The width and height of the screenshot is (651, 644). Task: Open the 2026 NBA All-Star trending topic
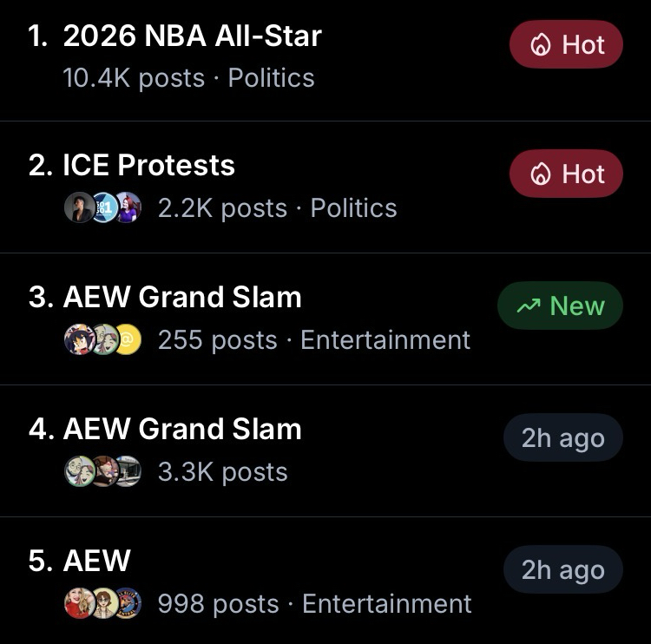pyautogui.click(x=192, y=36)
